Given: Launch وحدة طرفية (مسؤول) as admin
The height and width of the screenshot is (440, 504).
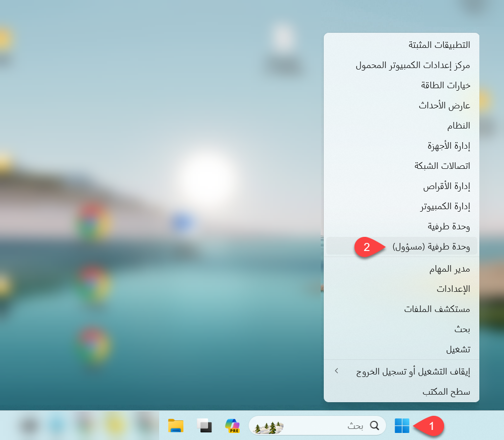Looking at the screenshot, I should pyautogui.click(x=401, y=246).
